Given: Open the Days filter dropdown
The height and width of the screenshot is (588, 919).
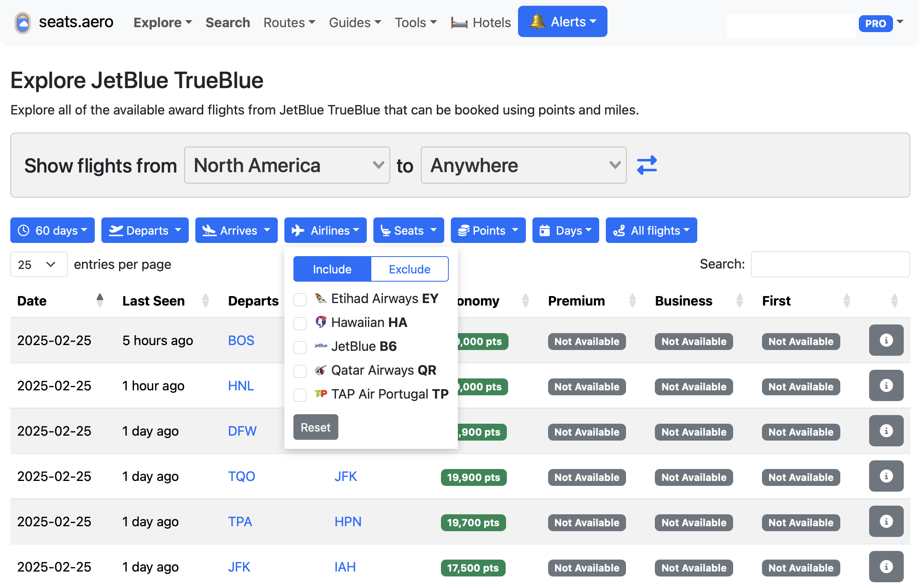Looking at the screenshot, I should [565, 230].
